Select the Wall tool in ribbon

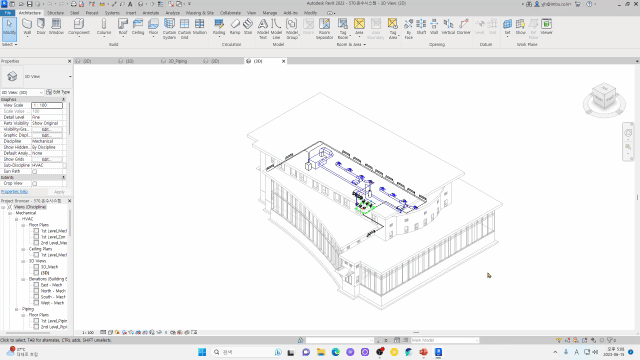(x=27, y=27)
